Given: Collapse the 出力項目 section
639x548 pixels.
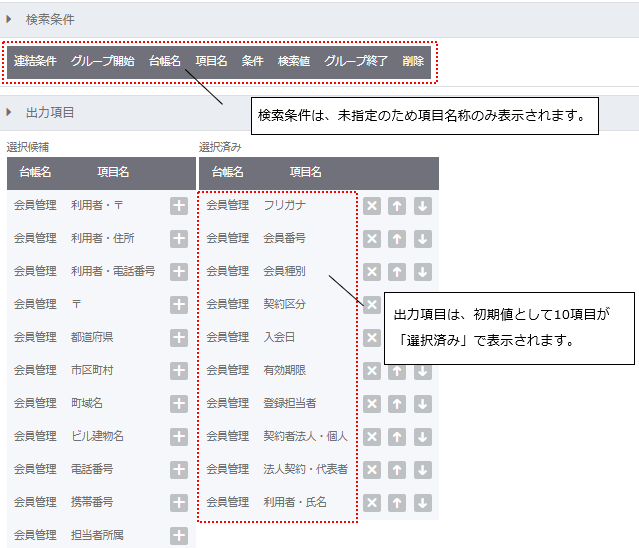Looking at the screenshot, I should (9, 112).
